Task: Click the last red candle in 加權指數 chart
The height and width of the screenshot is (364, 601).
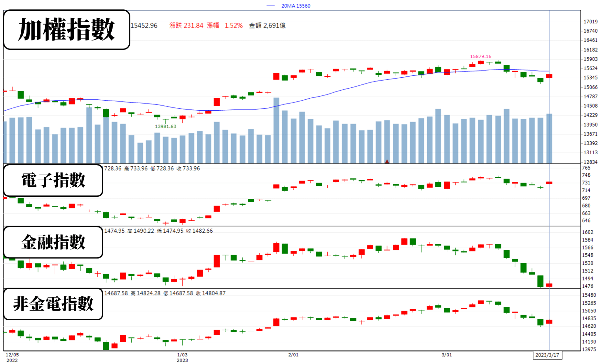Action: coord(549,76)
